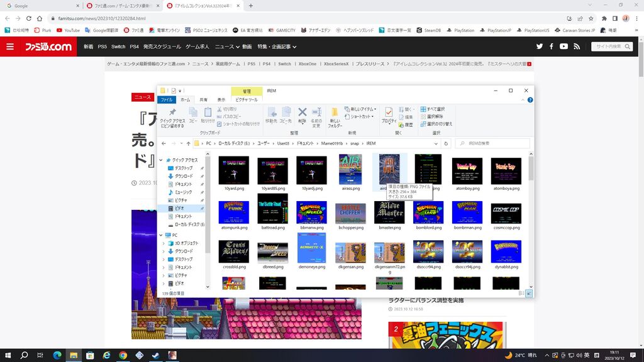Open the ファイル (File) tab in Explorer
This screenshot has width=644, height=362.
[x=166, y=100]
